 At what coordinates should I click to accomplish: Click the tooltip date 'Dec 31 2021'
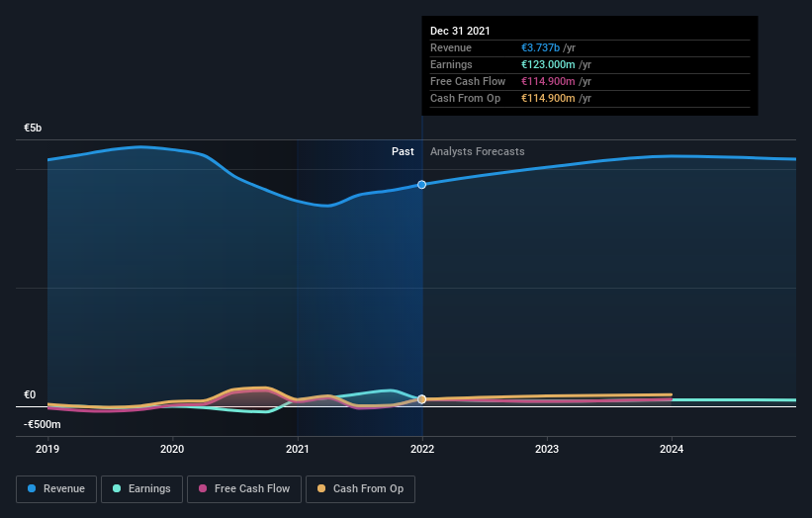click(460, 31)
